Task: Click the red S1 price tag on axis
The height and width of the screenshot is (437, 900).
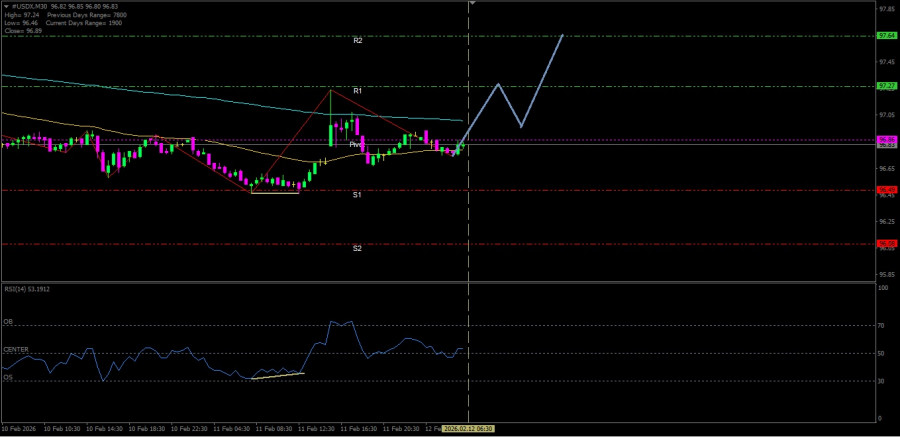Action: 886,189
